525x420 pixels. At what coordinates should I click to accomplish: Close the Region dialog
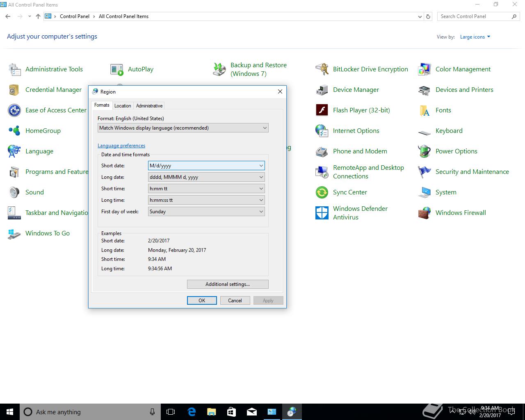tap(280, 91)
